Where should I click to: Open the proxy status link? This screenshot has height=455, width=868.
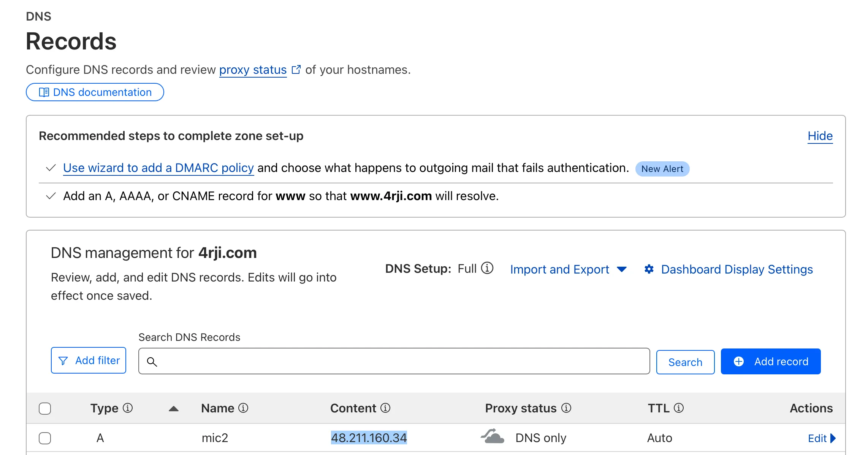point(253,70)
